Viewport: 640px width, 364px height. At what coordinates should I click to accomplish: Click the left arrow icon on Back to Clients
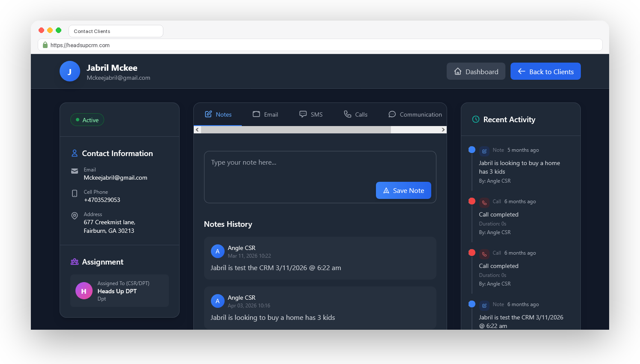522,71
